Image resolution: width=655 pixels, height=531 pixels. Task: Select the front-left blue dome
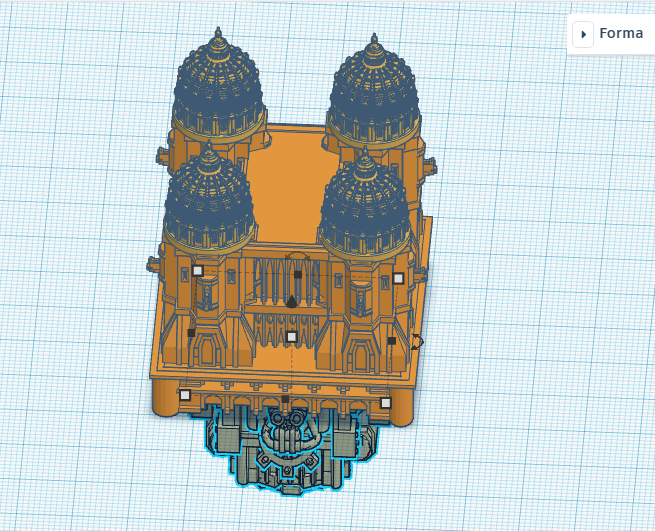[208, 205]
